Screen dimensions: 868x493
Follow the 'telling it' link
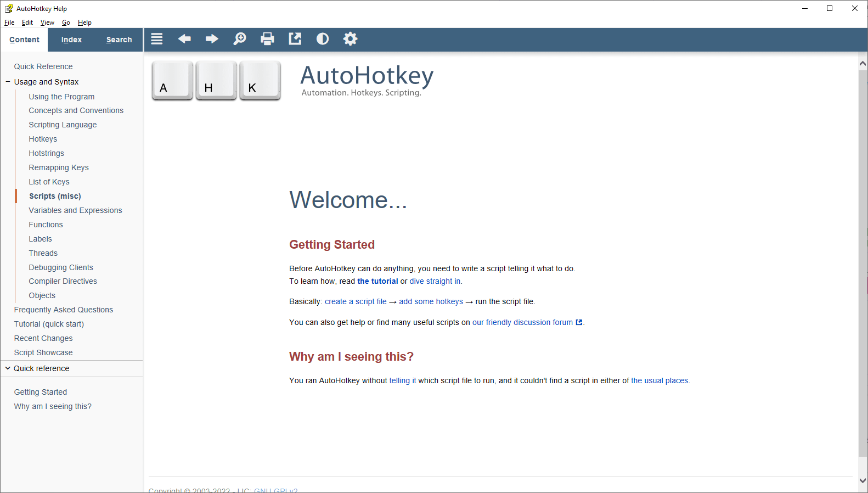click(403, 380)
